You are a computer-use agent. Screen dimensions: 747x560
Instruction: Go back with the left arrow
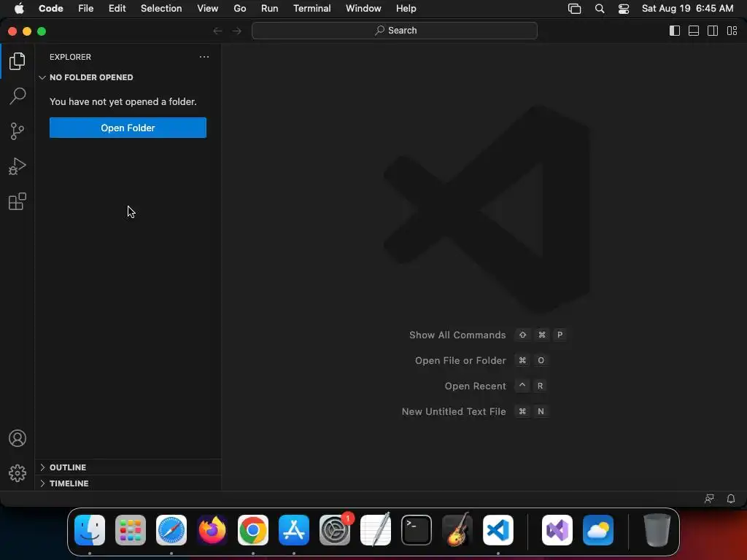tap(217, 31)
